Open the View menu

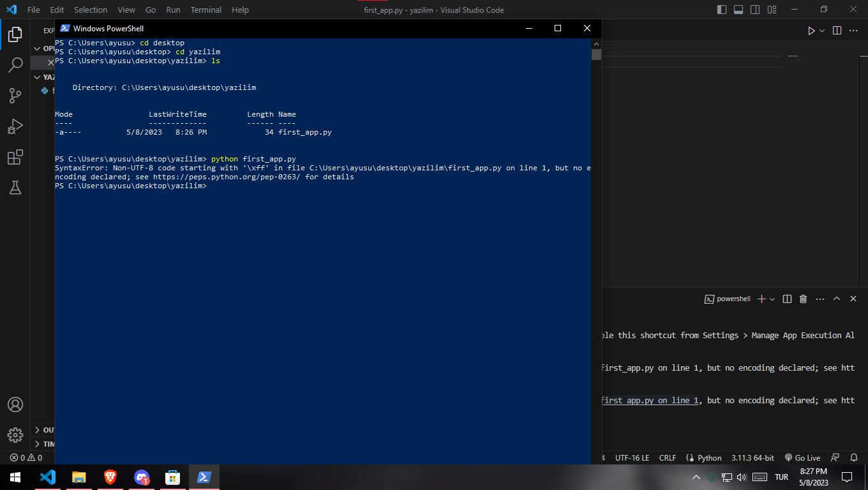pyautogui.click(x=126, y=10)
